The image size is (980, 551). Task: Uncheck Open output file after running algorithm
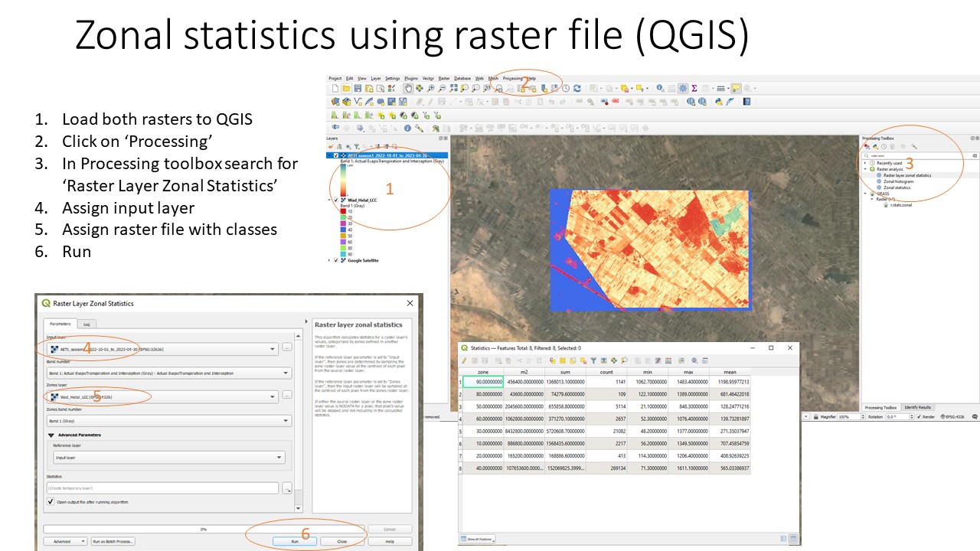[x=51, y=502]
